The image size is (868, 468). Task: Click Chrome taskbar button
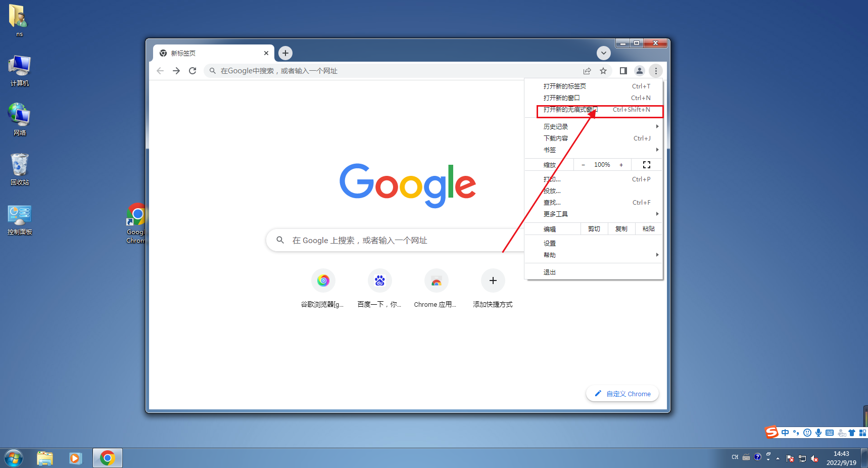tap(107, 458)
